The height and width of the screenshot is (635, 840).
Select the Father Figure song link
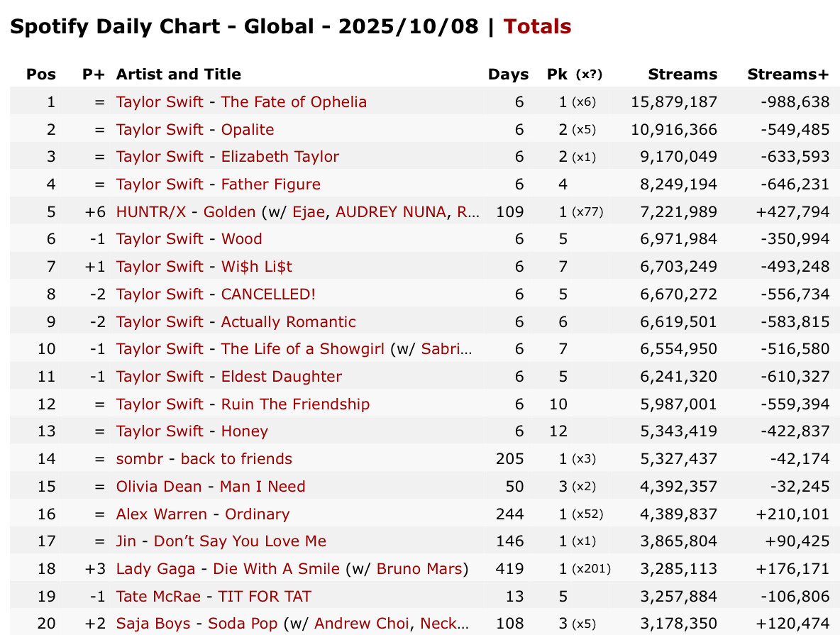pos(271,184)
